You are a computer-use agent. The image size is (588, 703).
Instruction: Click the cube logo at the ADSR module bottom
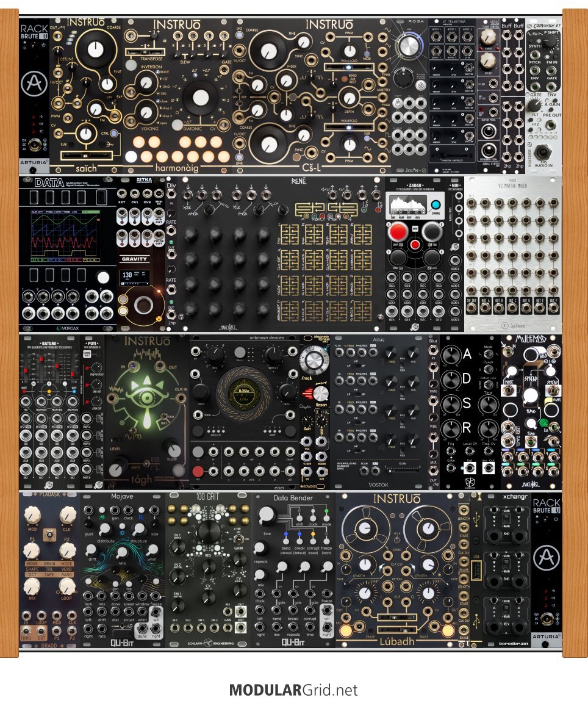point(470,483)
